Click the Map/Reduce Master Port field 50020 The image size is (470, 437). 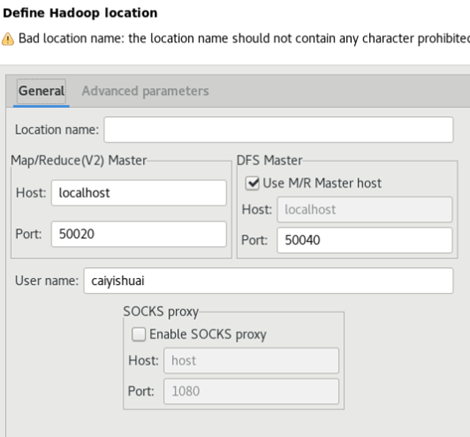pos(139,234)
